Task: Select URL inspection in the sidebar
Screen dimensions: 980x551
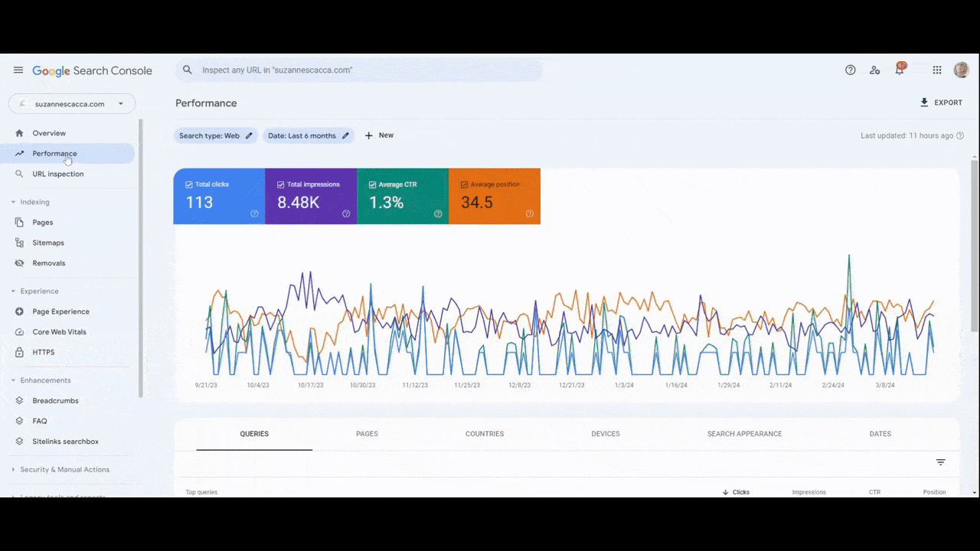Action: [x=57, y=174]
